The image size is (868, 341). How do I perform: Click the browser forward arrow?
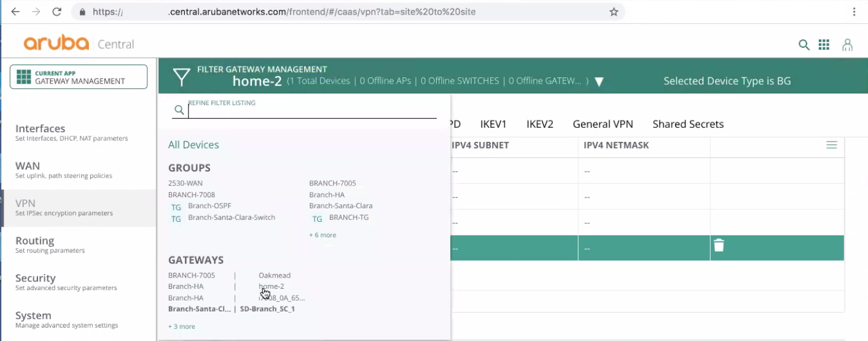36,12
